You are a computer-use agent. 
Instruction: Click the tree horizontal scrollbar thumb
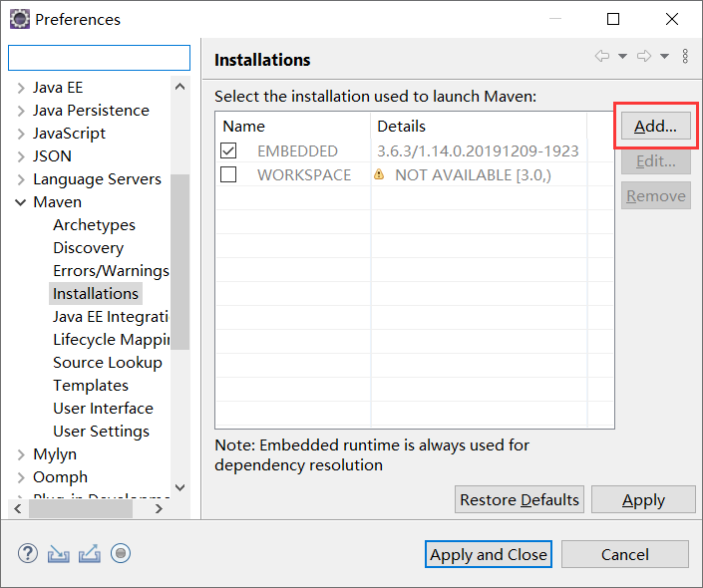[x=81, y=508]
